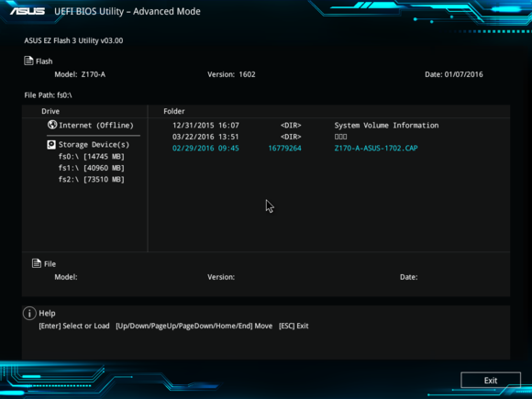Open the System Volume Information folder
This screenshot has width=532, height=399.
[x=305, y=125]
